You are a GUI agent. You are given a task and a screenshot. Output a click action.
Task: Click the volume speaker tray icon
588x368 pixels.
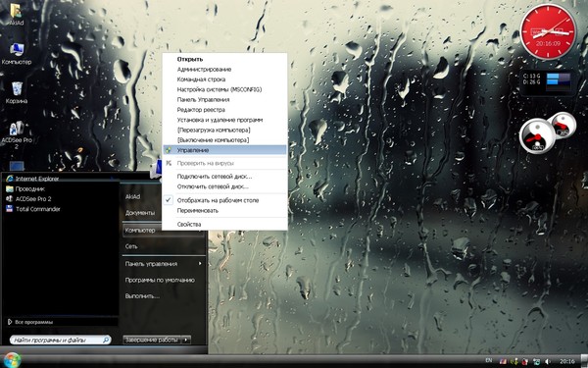pyautogui.click(x=547, y=361)
